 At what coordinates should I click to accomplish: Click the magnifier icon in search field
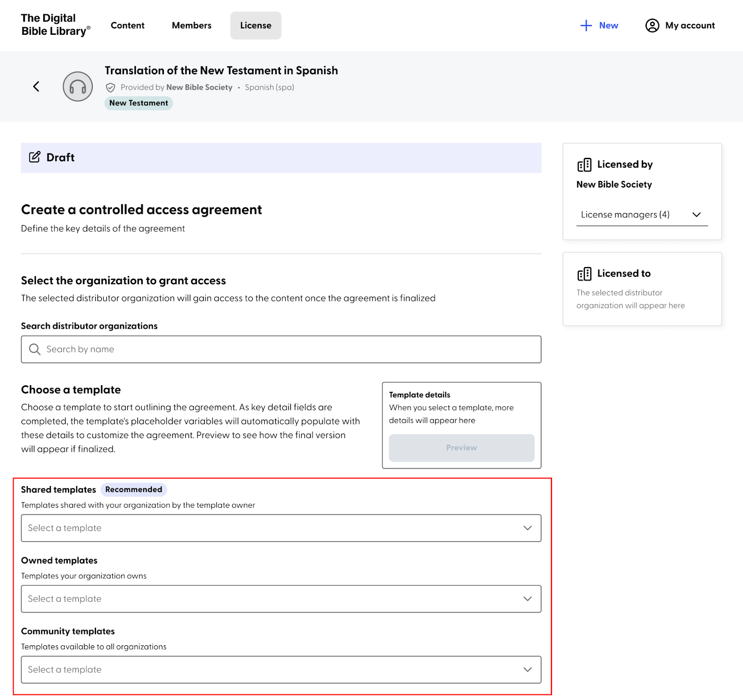tap(35, 349)
